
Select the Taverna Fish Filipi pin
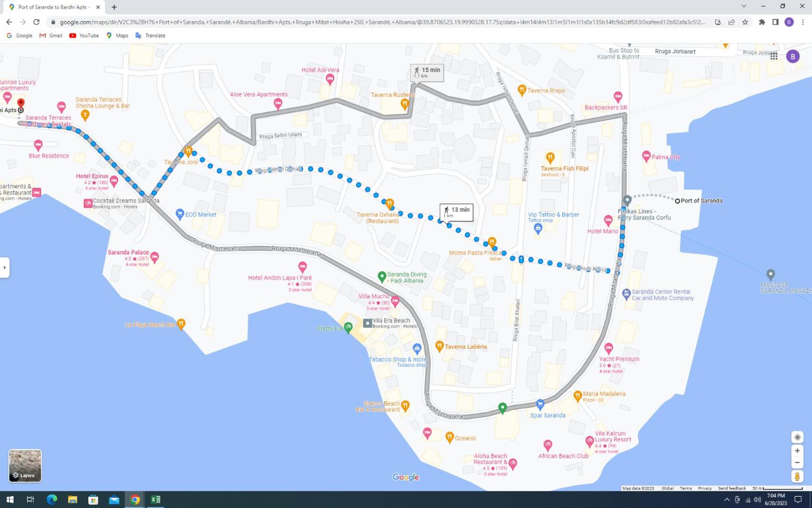550,158
